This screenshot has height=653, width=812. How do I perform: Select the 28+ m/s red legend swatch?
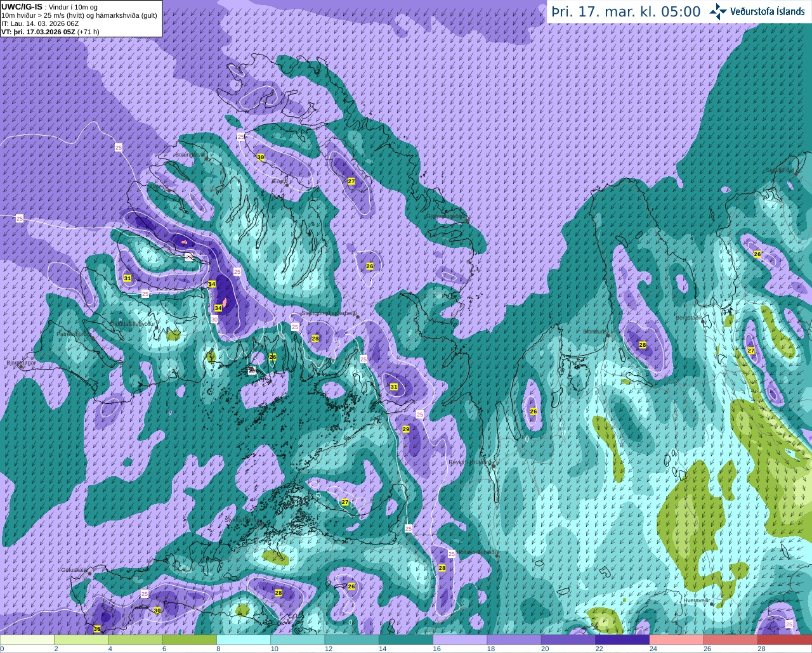785,640
